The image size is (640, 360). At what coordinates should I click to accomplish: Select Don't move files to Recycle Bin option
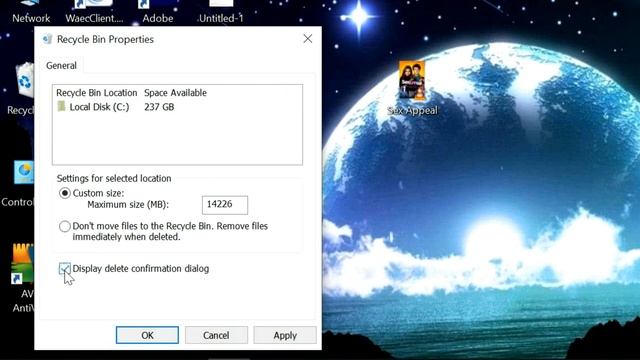pyautogui.click(x=65, y=226)
